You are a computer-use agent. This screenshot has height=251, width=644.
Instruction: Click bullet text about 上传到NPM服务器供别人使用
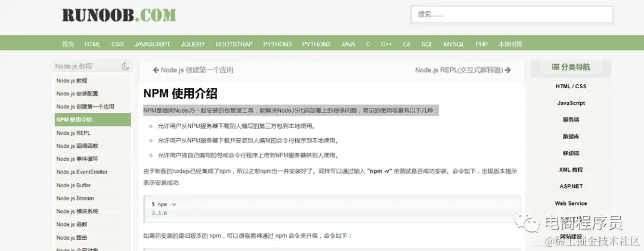(249, 155)
